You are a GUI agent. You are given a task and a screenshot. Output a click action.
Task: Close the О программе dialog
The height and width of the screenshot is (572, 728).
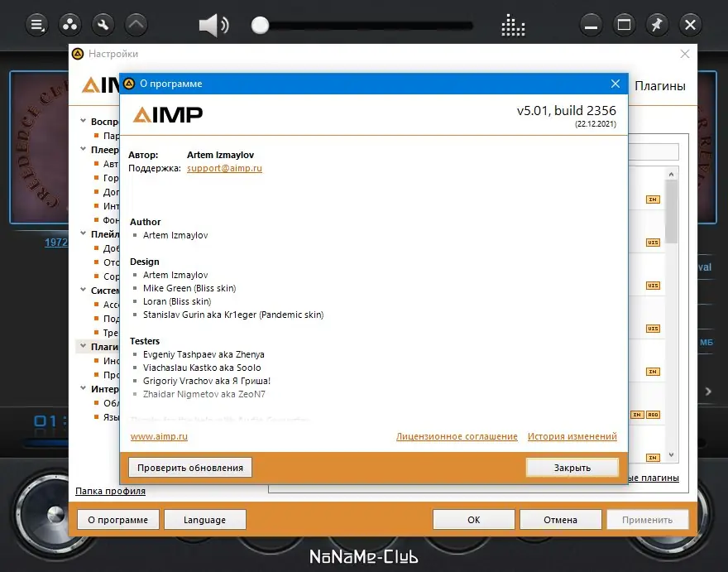point(615,84)
